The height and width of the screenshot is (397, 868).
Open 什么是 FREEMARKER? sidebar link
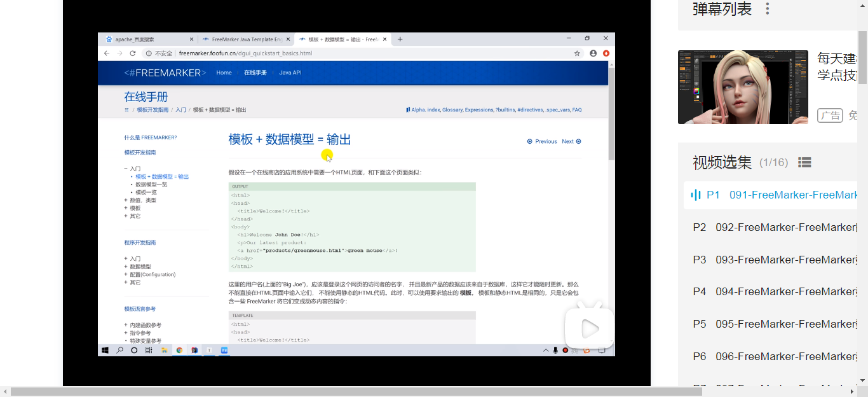pos(151,137)
